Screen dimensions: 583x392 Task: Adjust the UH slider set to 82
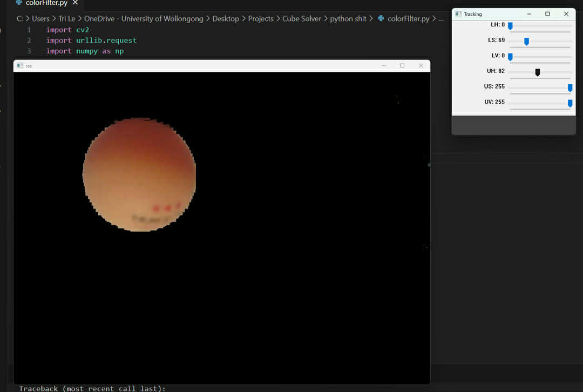pyautogui.click(x=537, y=71)
